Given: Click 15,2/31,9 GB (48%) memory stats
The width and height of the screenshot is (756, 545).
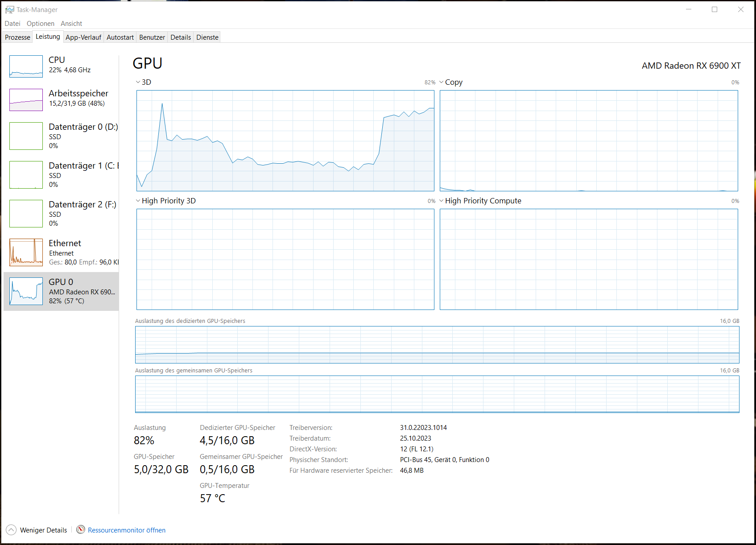Looking at the screenshot, I should (x=77, y=103).
